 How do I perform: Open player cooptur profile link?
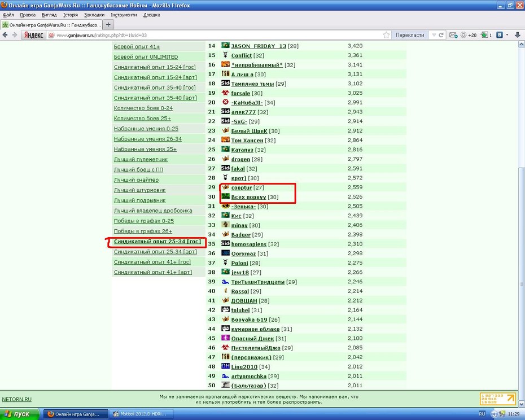click(242, 187)
